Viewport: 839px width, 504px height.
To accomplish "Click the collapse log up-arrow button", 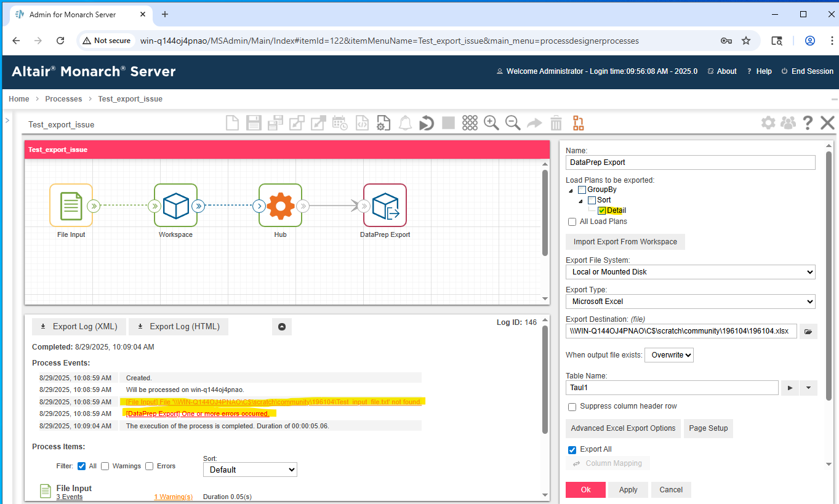I will tap(282, 327).
